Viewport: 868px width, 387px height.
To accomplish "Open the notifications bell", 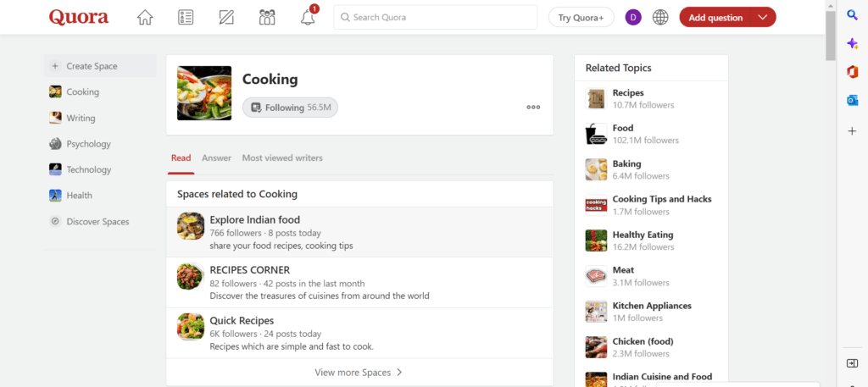I will point(308,17).
